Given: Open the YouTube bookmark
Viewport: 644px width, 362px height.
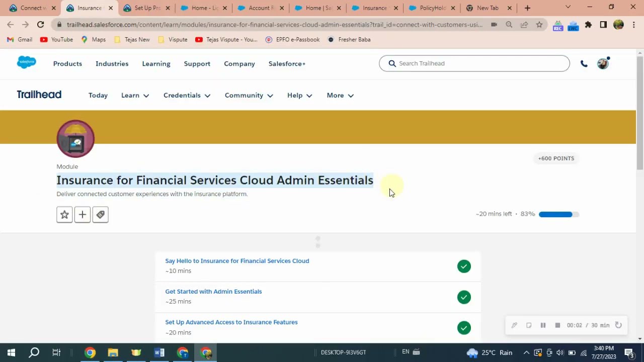Looking at the screenshot, I should click(56, 39).
